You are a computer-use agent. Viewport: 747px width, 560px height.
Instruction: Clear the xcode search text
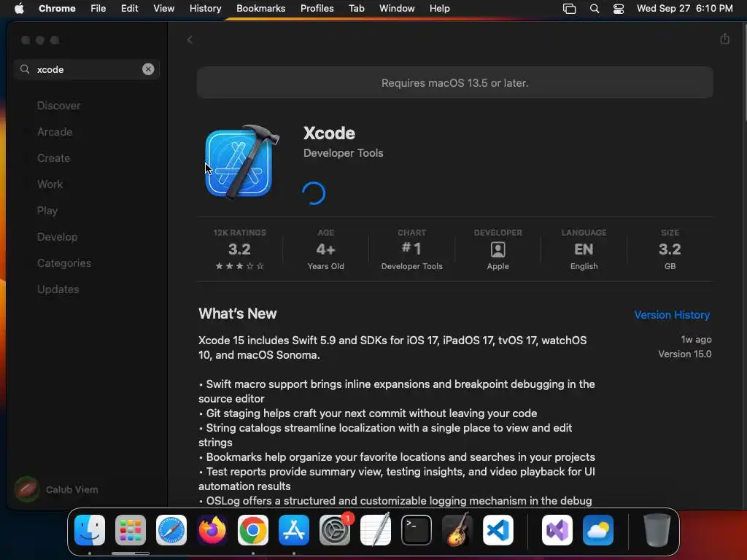coord(148,69)
